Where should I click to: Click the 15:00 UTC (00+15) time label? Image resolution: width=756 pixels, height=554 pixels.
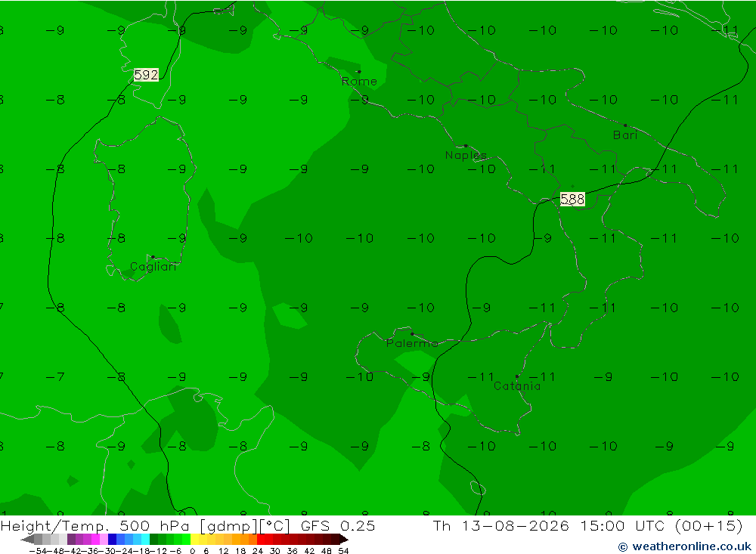point(661,525)
